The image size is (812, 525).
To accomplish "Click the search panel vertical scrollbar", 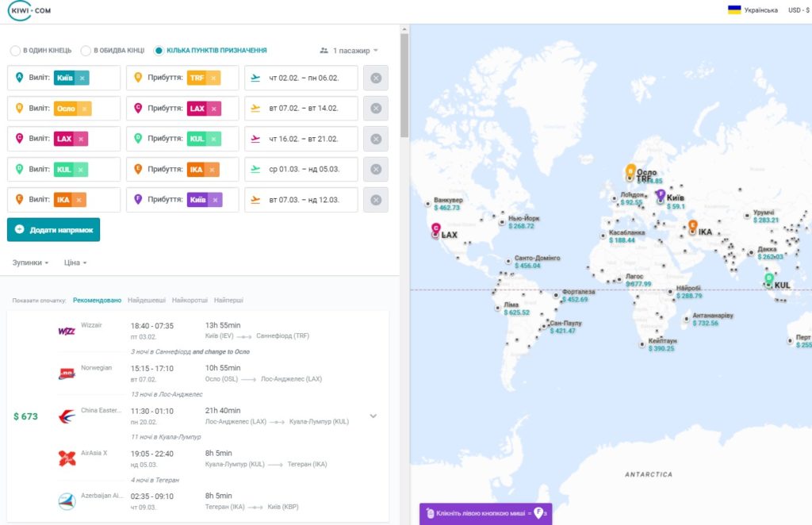I will coord(404,86).
